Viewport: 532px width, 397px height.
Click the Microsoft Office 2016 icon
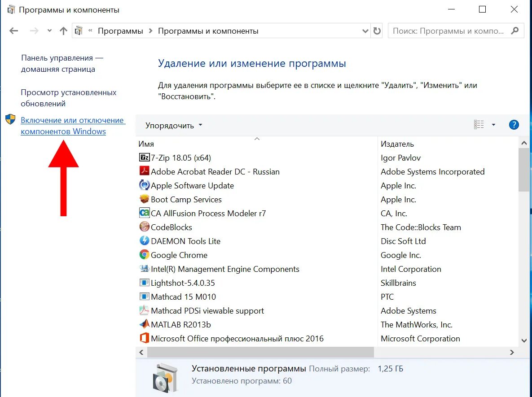click(144, 338)
